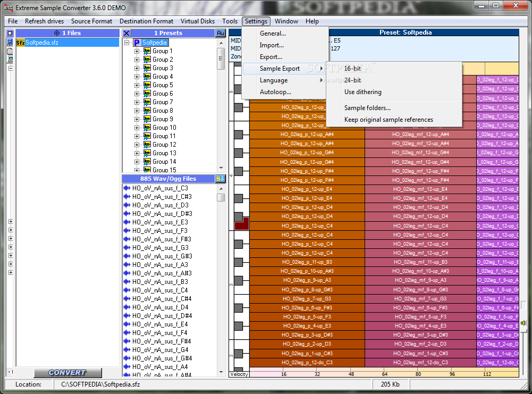
Task: Click the drive tree icon in left sidebar
Action: [x=10, y=42]
